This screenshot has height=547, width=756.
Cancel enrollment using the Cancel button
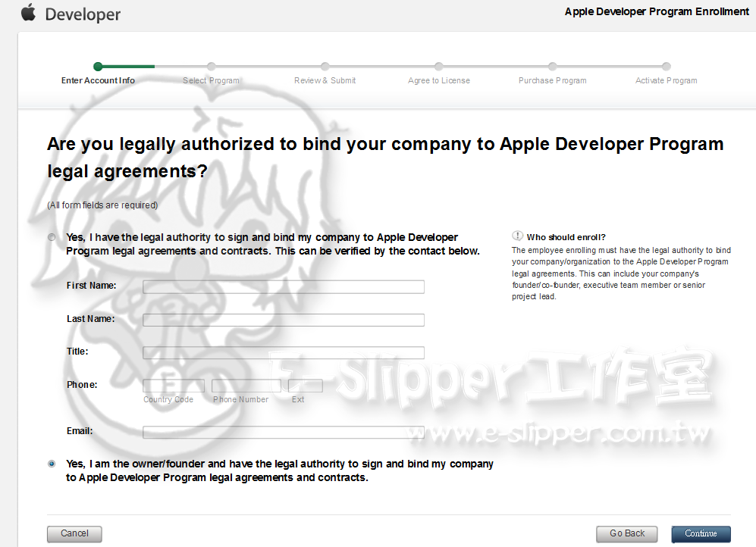click(x=74, y=533)
